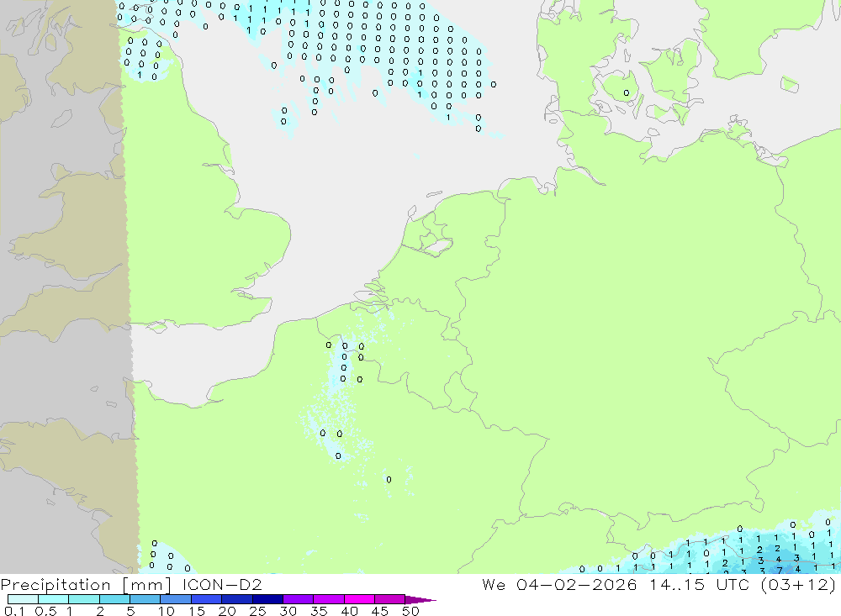Select the 2–5 mm legend swatch
The width and height of the screenshot is (841, 616).
[114, 599]
